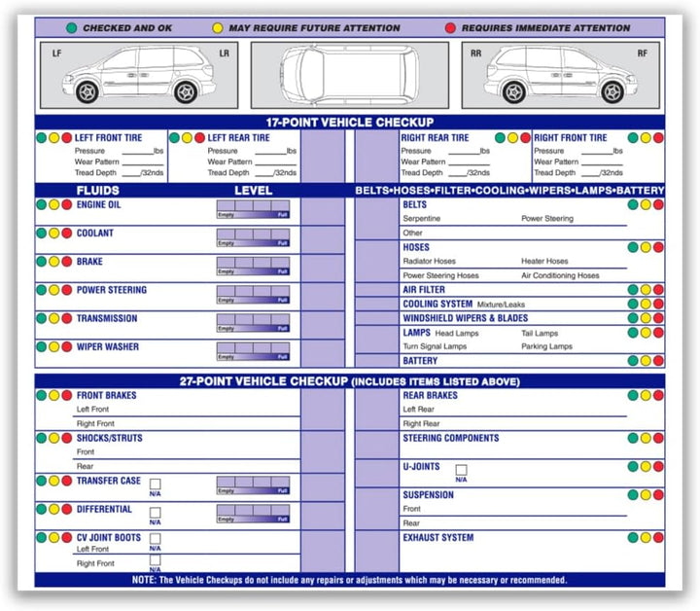Click the top-view van diagram
Image resolution: width=700 pixels, height=611 pixels.
click(350, 75)
